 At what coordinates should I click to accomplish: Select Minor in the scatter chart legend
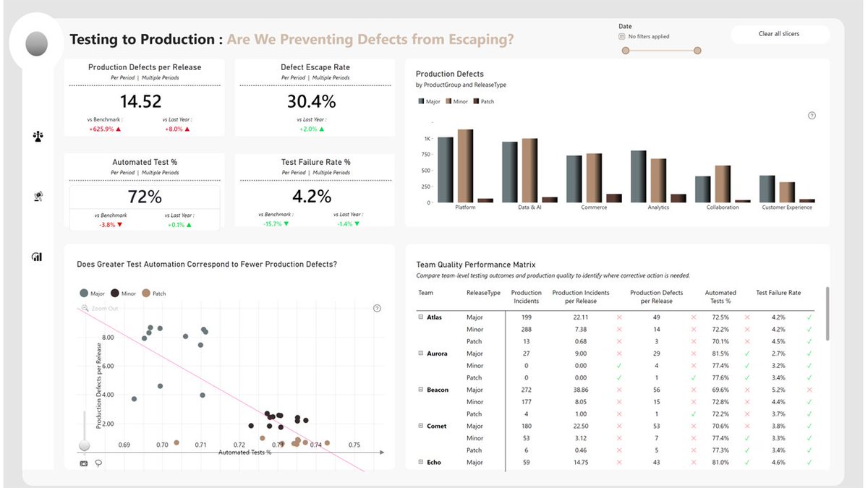[124, 294]
